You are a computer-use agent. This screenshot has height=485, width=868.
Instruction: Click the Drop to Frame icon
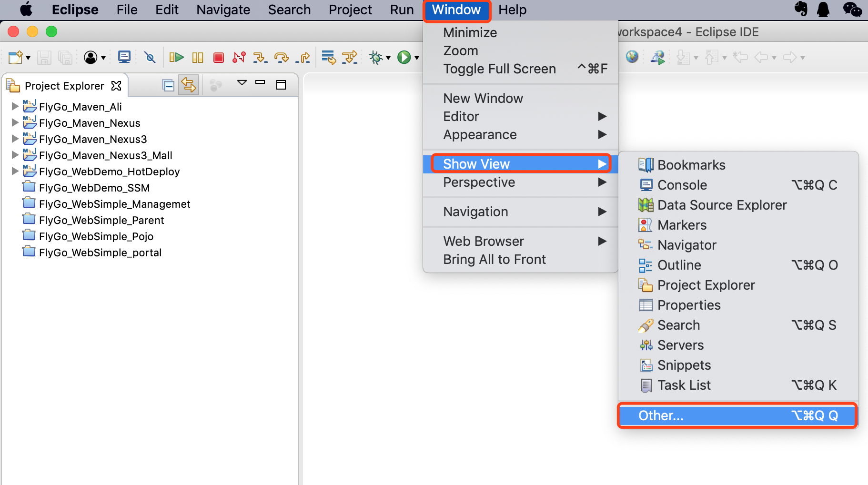(x=329, y=58)
